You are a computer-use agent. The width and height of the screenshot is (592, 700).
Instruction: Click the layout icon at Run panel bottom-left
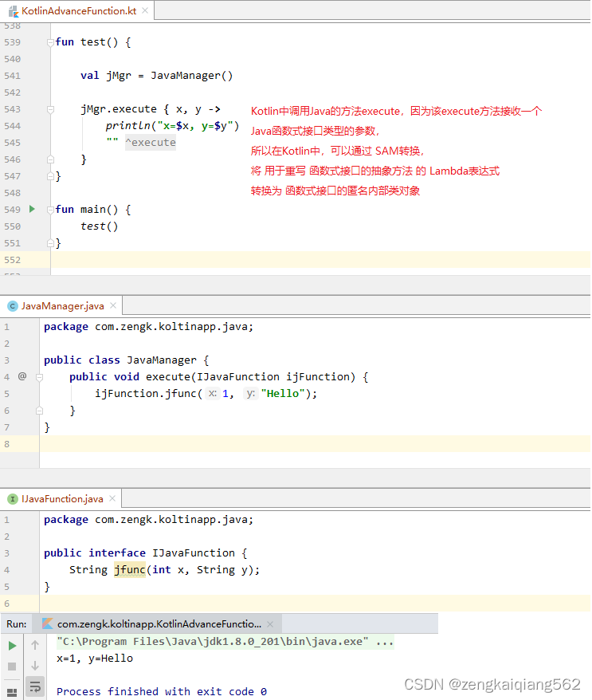coord(12,692)
